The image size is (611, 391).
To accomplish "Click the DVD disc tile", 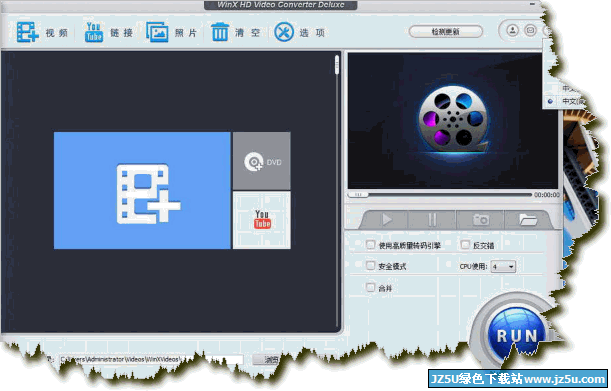I will click(x=261, y=161).
